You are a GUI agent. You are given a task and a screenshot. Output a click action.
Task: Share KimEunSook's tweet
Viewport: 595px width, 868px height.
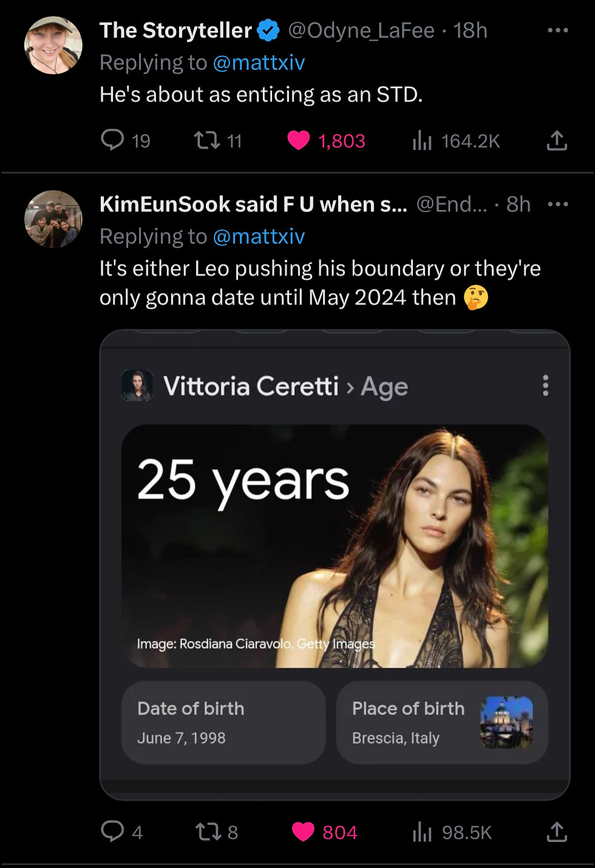557,832
